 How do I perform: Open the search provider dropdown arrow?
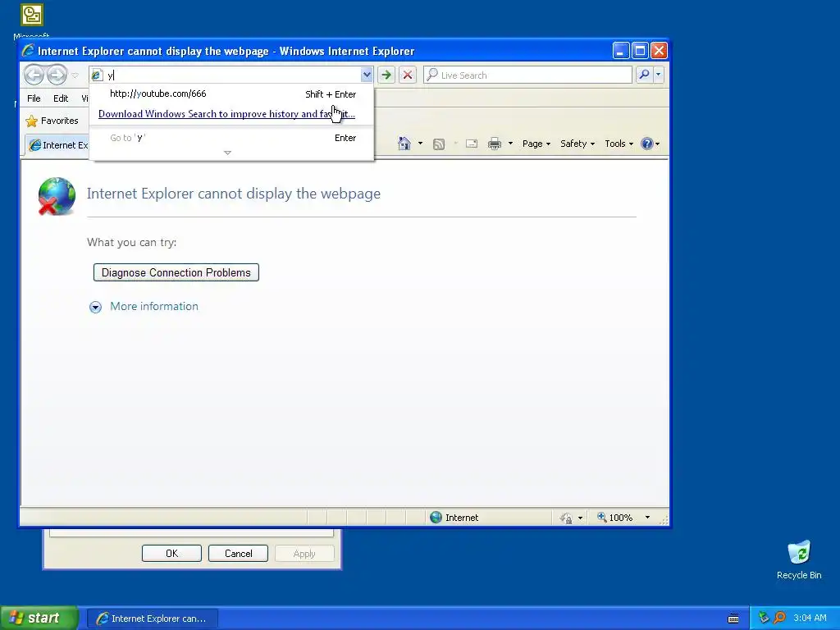659,75
